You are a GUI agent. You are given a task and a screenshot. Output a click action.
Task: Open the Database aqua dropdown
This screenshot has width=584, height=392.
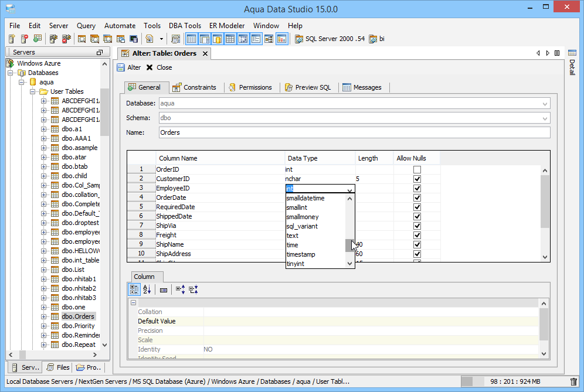tap(545, 104)
